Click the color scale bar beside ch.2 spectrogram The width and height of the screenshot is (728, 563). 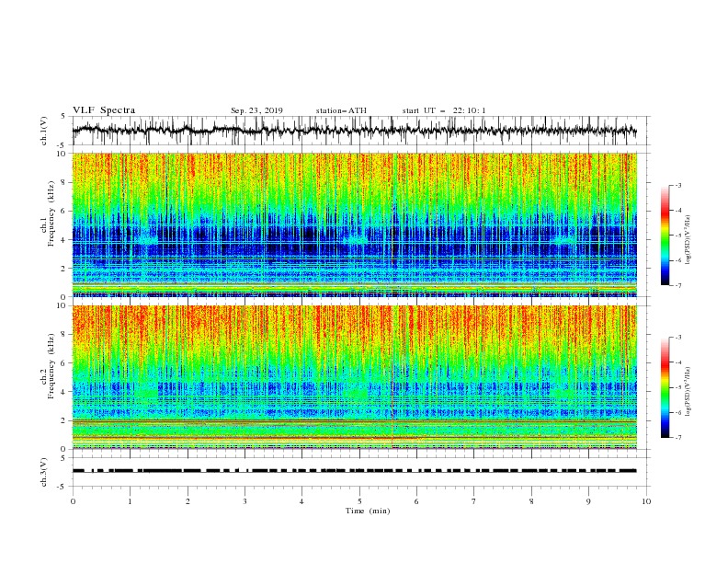pyautogui.click(x=665, y=387)
